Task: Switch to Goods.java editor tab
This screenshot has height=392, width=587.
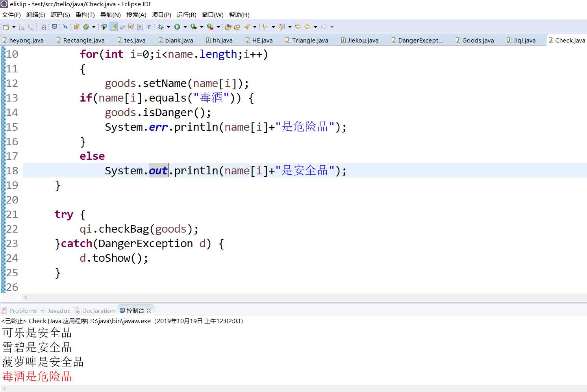Action: pos(475,40)
